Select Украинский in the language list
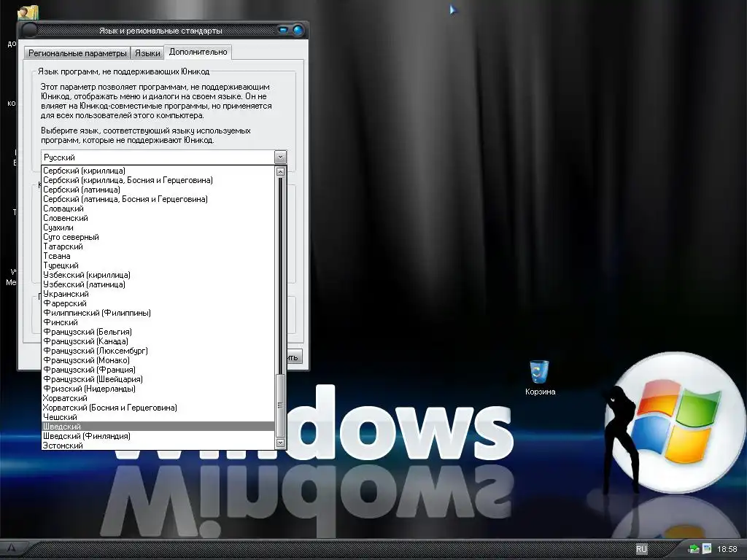Screen dimensions: 747x560 pos(158,294)
